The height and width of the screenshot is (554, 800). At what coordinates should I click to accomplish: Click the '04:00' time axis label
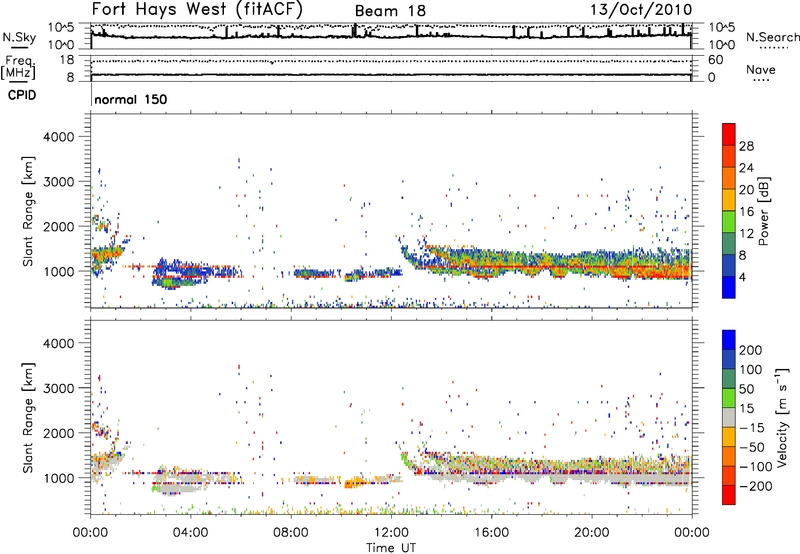[191, 533]
